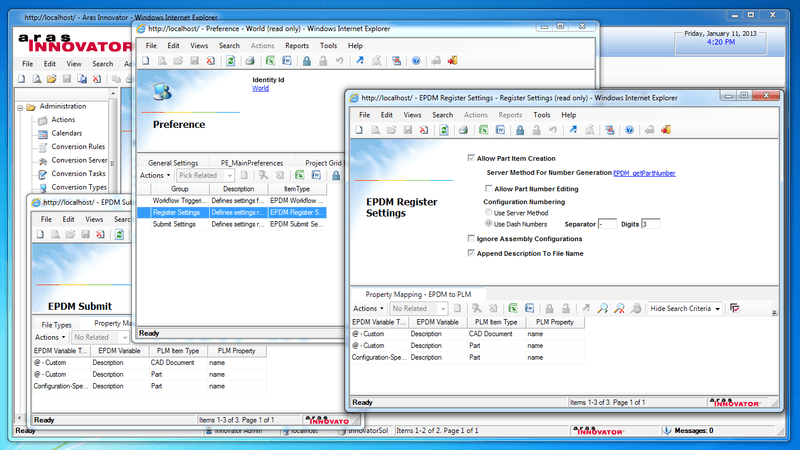Export to Excel in Preference window top toolbar
800x450 pixels.
click(270, 61)
